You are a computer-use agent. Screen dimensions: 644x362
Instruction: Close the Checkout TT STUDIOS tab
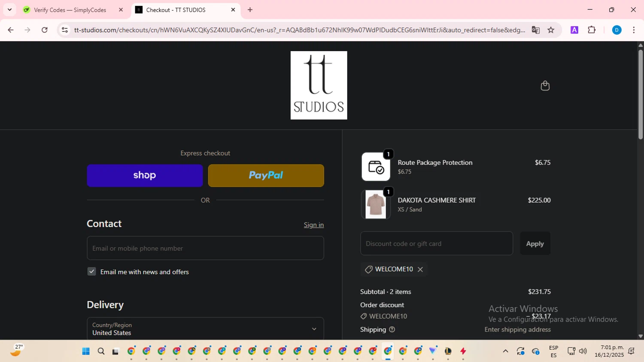233,10
